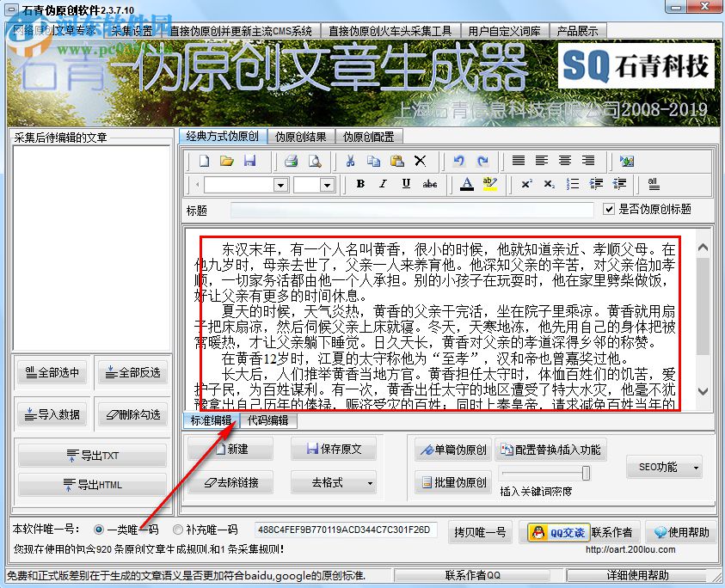Apply subscript formatting
Screen dimensions: 725x588
tap(550, 184)
